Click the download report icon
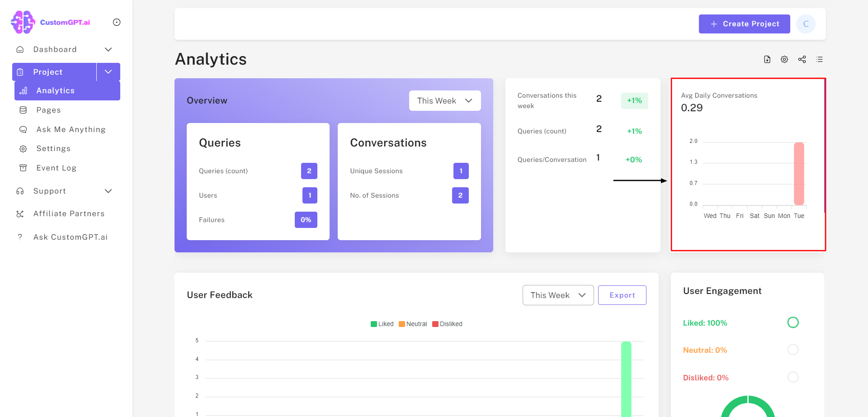Viewport: 868px width, 417px height. pyautogui.click(x=767, y=59)
